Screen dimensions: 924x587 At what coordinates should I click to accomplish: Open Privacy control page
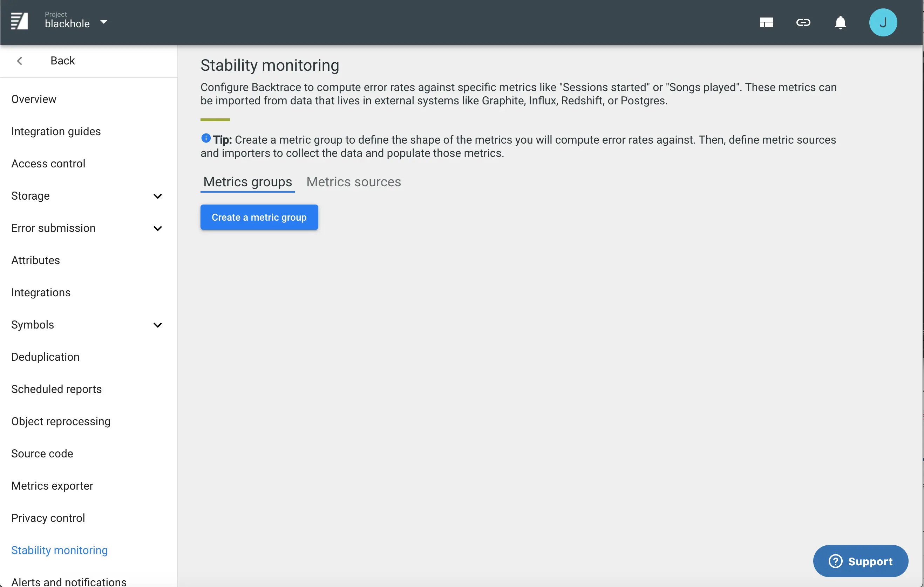click(x=48, y=518)
